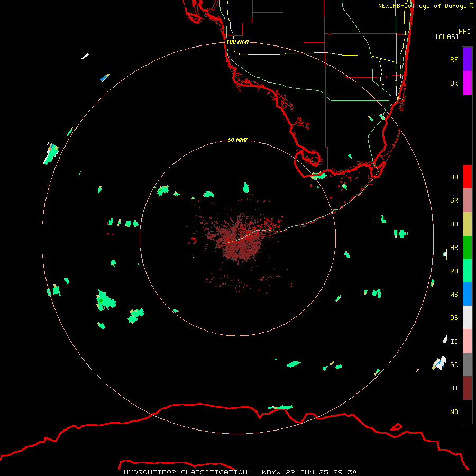Viewport: 476px width, 476px height.
Task: Click the "HR" legend label
Action: click(454, 248)
